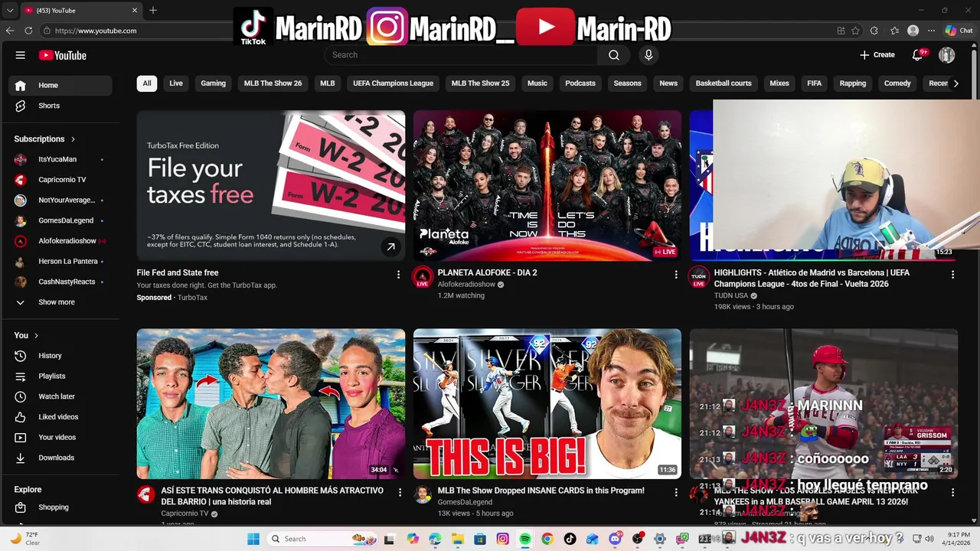The height and width of the screenshot is (551, 980).
Task: Open more actions for TurboTax ad
Action: point(398,274)
